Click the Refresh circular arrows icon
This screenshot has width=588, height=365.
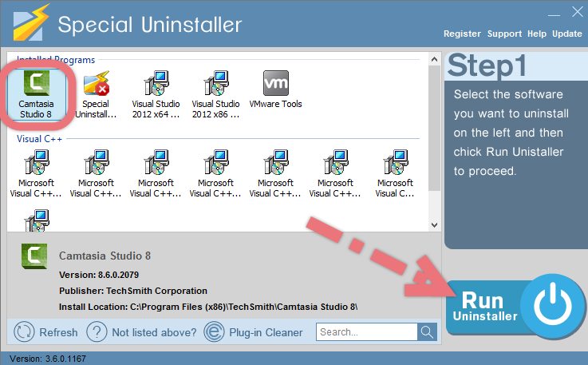(24, 332)
